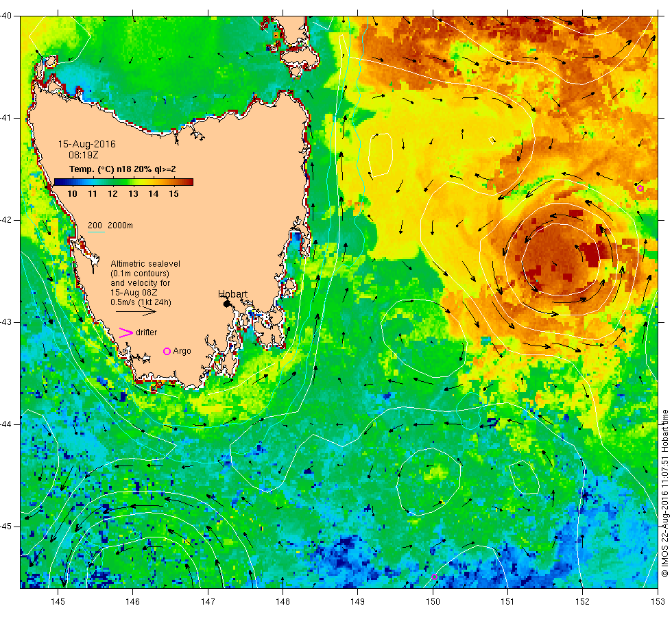Click the Argo float marker near 152.8E
Image resolution: width=672 pixels, height=617 pixels.
[640, 188]
